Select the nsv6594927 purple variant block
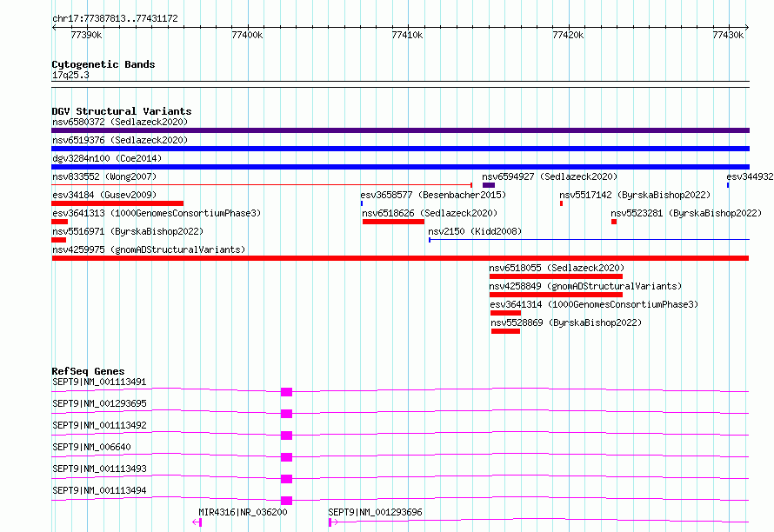This screenshot has height=532, width=774. pos(489,185)
